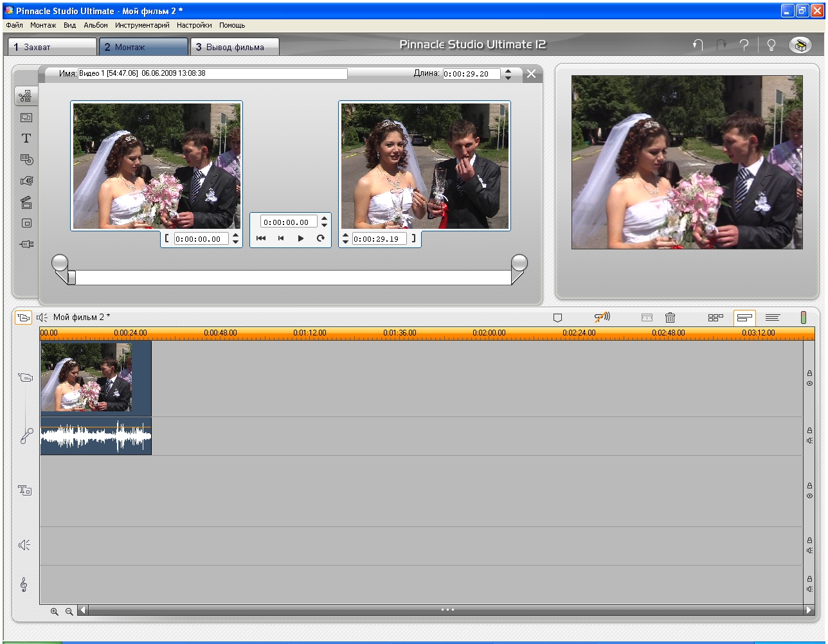Switch to 1 Захват tab

point(52,47)
